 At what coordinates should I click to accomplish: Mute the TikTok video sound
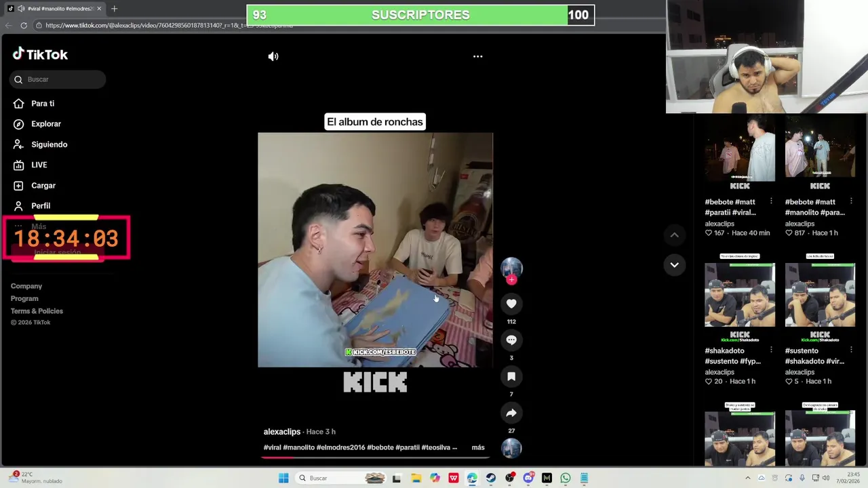(273, 56)
